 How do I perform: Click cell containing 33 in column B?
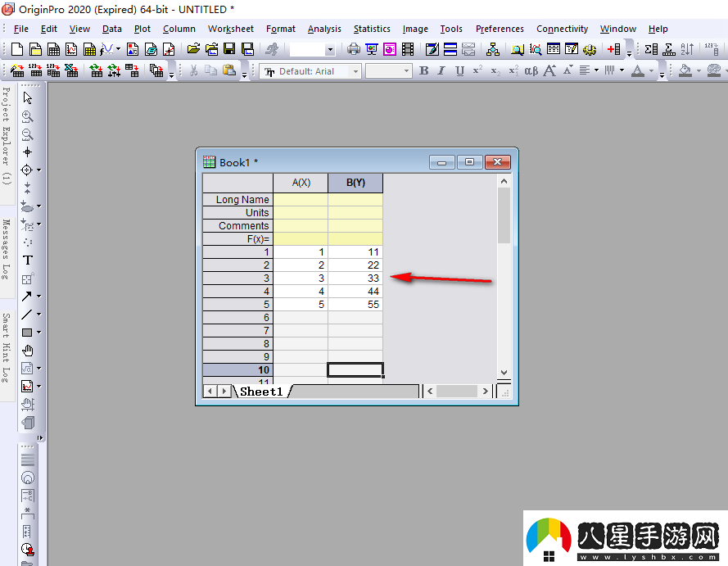point(355,278)
